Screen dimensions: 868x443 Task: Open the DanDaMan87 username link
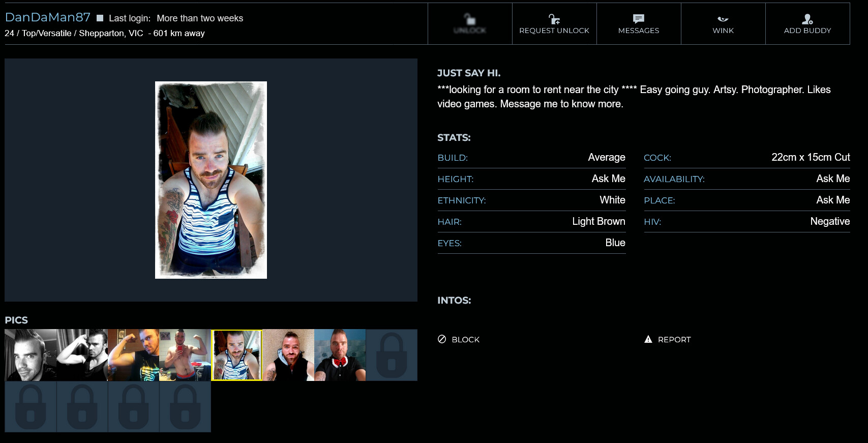(48, 17)
